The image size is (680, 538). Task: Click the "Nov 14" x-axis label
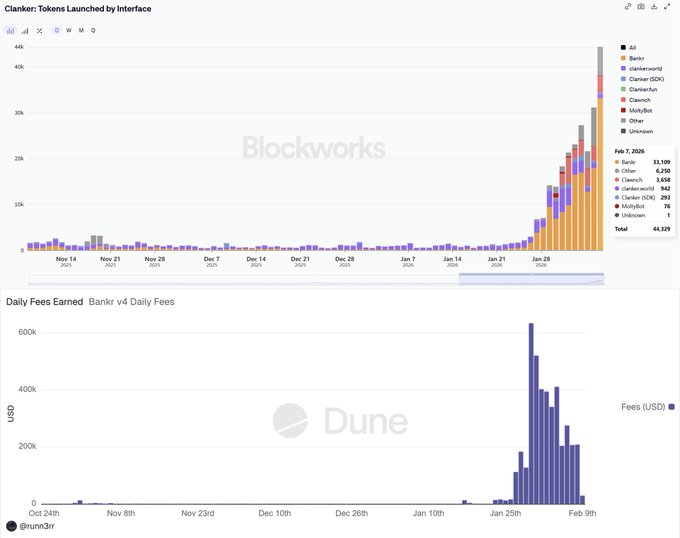tap(66, 259)
